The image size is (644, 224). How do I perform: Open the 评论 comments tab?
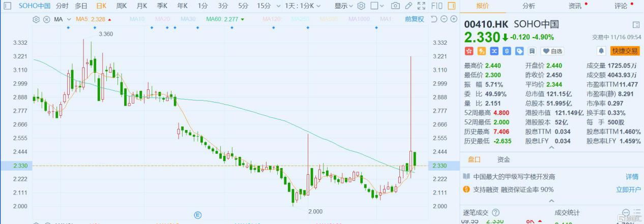click(x=621, y=6)
